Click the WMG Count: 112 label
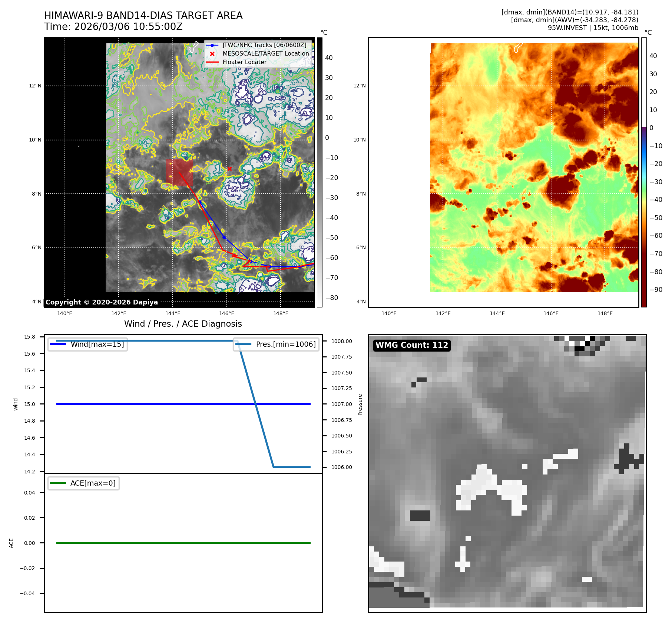 (x=411, y=345)
